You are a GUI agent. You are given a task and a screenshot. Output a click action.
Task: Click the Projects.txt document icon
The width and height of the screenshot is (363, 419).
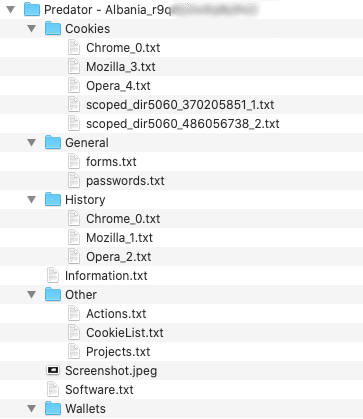pos(74,351)
